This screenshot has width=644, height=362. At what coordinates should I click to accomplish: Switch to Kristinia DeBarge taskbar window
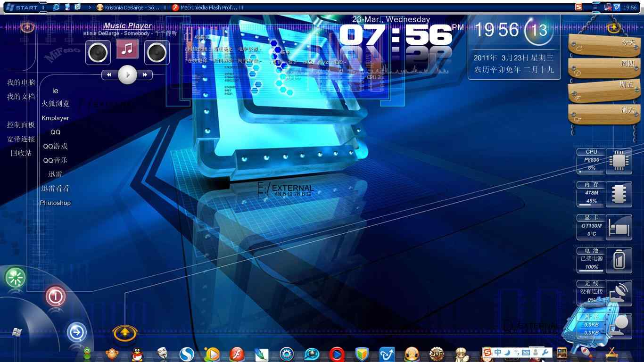(128, 8)
